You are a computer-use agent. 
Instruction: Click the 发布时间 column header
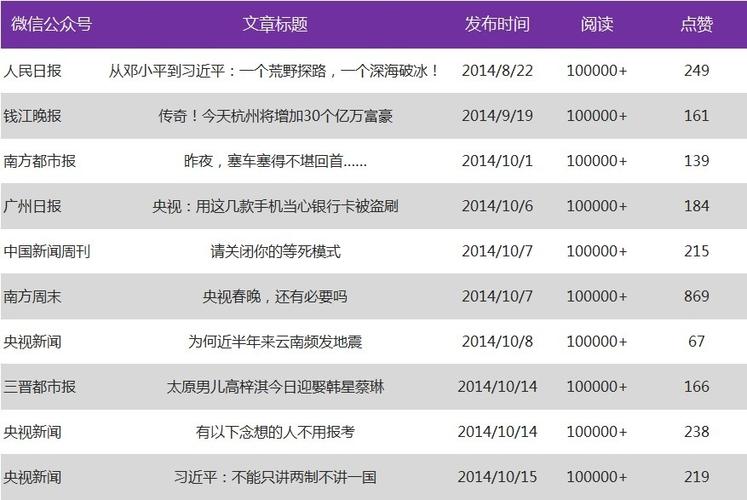tap(497, 24)
